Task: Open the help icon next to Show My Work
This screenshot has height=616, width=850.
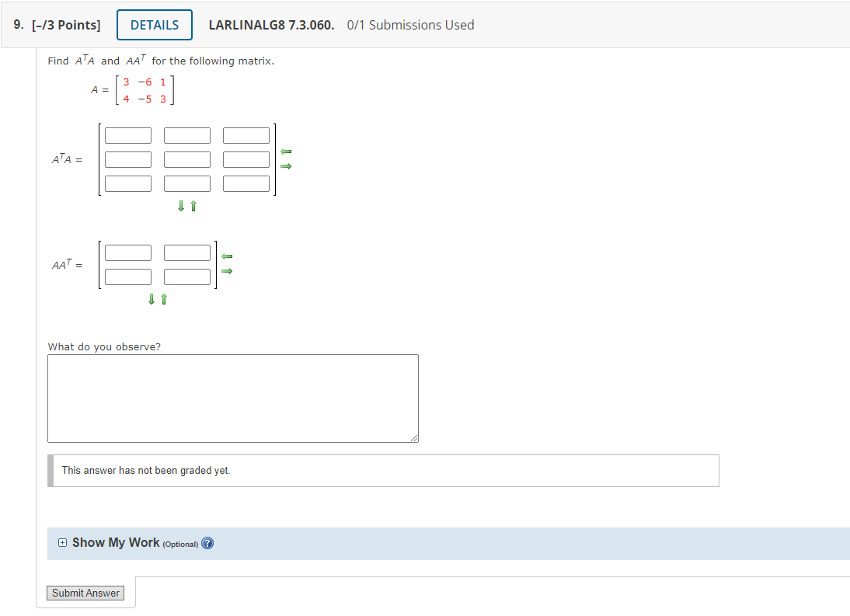Action: 207,543
